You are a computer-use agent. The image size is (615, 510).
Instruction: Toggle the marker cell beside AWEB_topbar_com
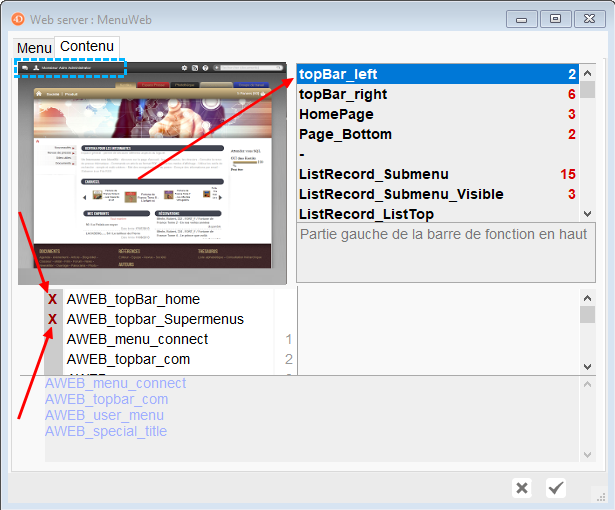click(x=53, y=359)
